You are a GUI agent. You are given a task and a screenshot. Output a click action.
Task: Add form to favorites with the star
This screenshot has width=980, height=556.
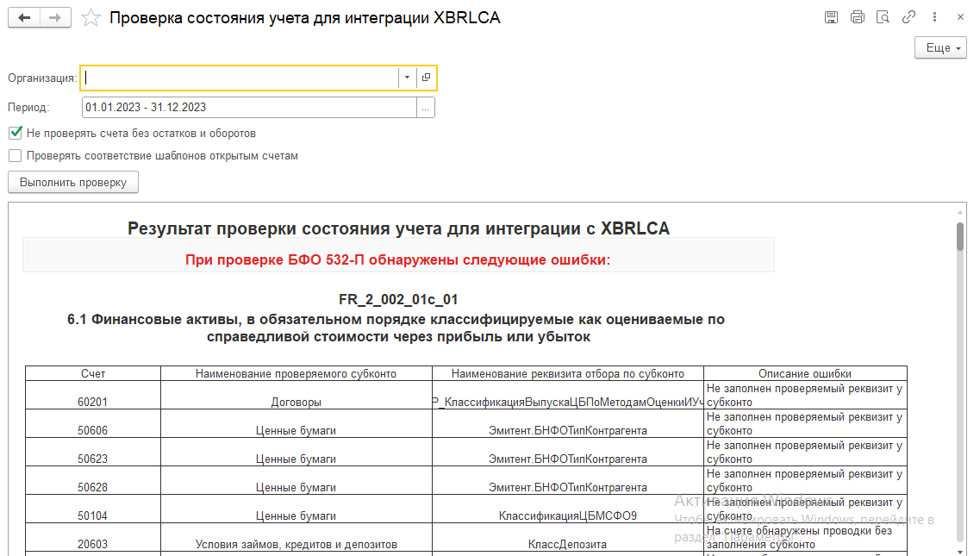click(91, 17)
